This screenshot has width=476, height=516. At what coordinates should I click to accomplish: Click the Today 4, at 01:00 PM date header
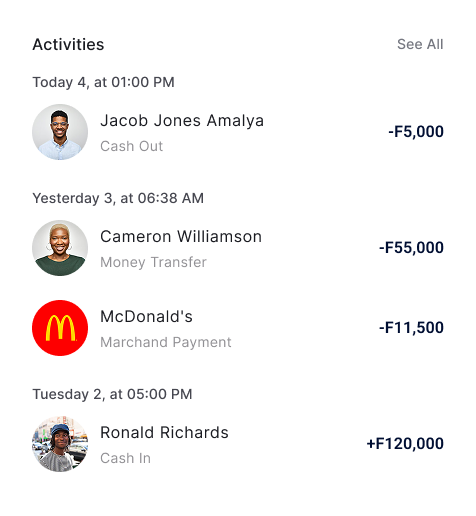coord(103,82)
